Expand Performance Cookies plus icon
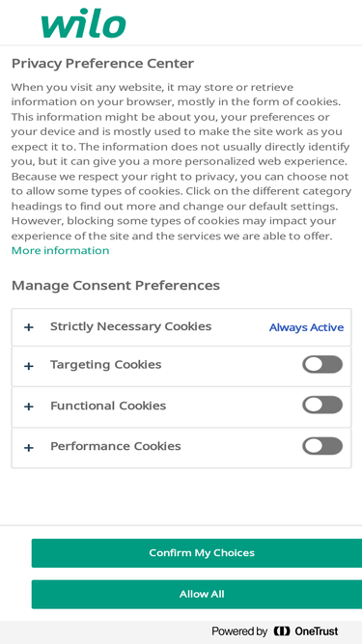 click(28, 447)
